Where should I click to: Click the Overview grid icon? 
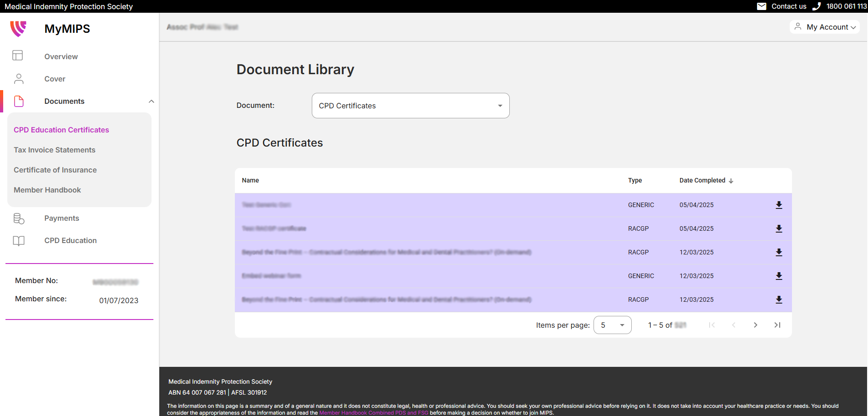pos(18,56)
